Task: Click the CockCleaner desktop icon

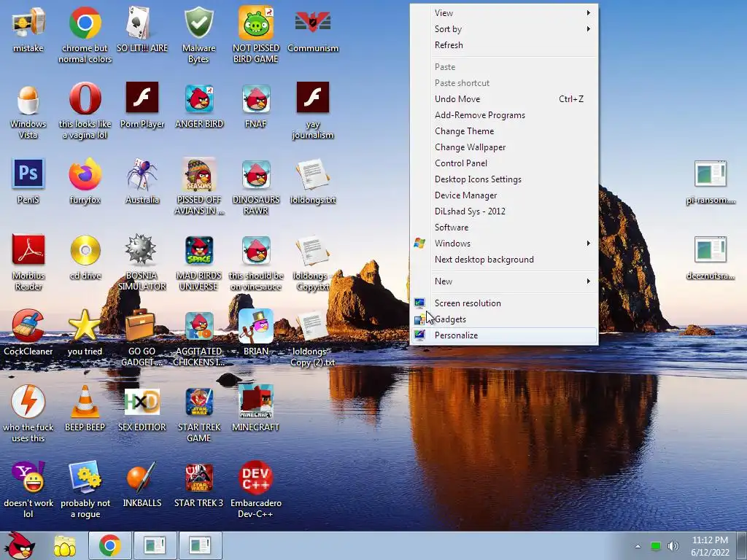Action: coord(28,332)
